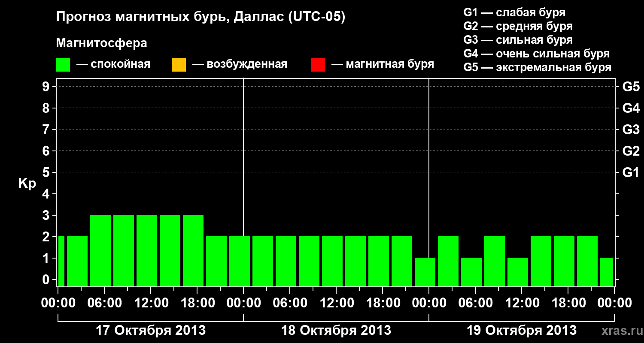Select legend line 'G2 — средняя буря'

pos(518,26)
